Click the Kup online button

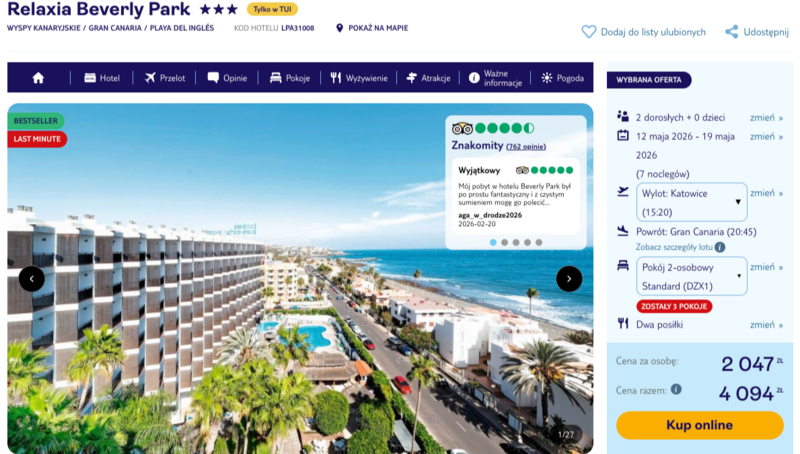click(x=699, y=425)
